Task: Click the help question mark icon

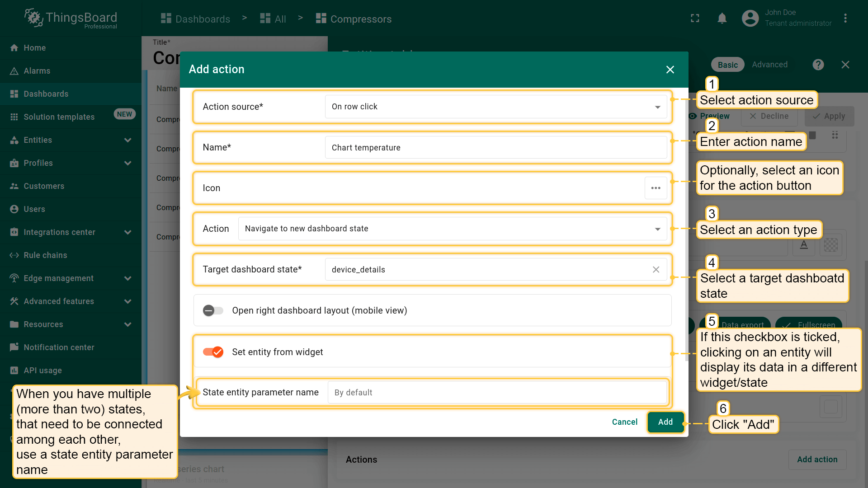Action: pos(818,65)
